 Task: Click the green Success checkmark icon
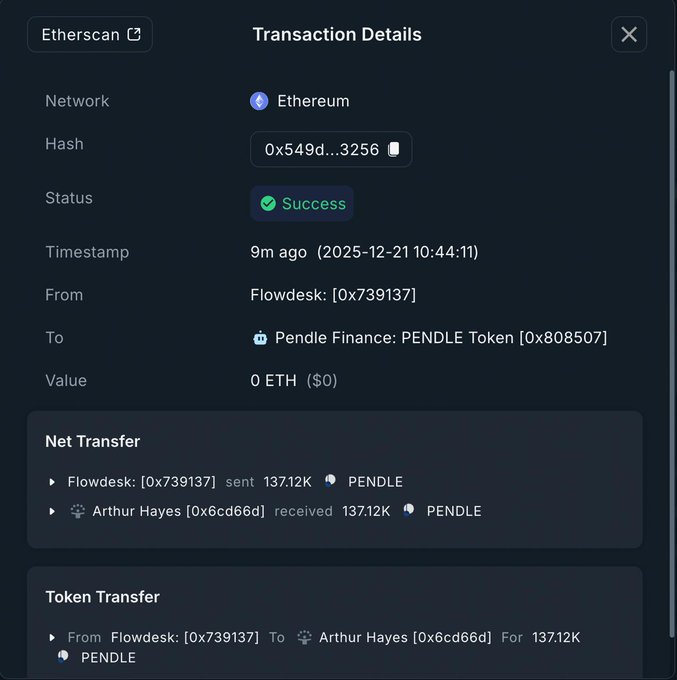click(268, 204)
